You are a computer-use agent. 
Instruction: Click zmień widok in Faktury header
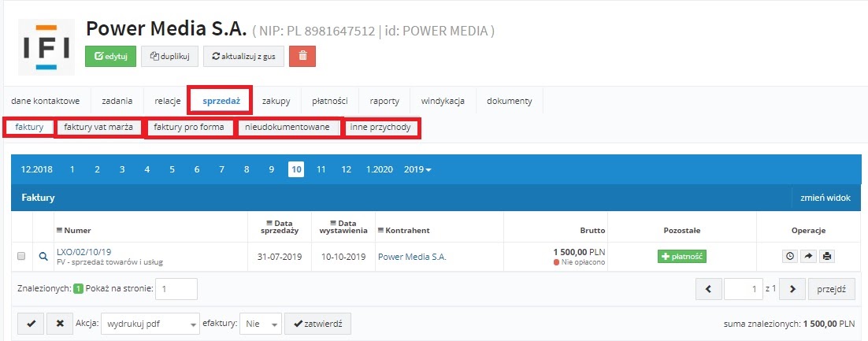(x=825, y=198)
